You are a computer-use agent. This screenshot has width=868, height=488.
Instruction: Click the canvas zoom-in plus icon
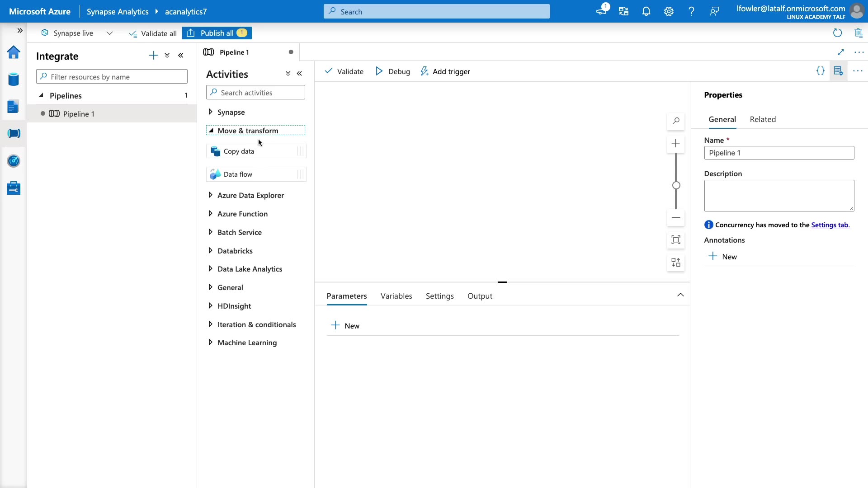(676, 144)
